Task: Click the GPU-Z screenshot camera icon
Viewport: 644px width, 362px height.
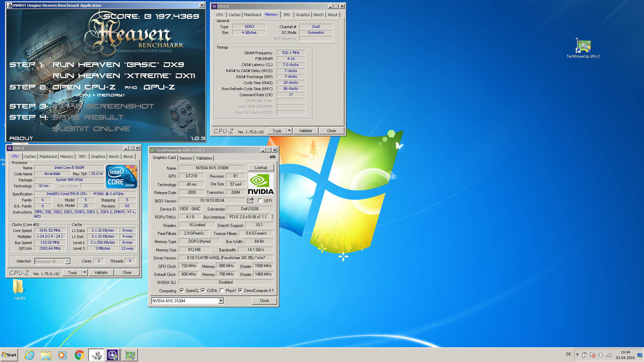Action: pyautogui.click(x=273, y=157)
